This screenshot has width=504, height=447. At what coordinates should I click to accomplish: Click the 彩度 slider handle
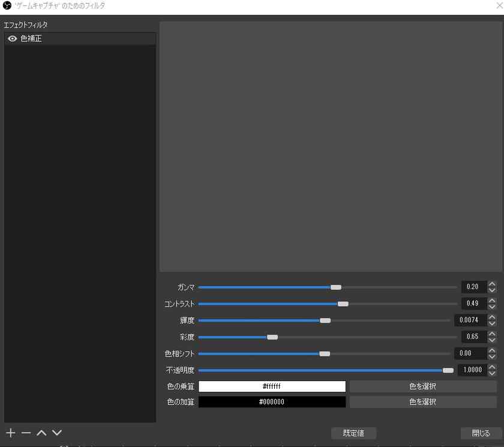click(272, 337)
